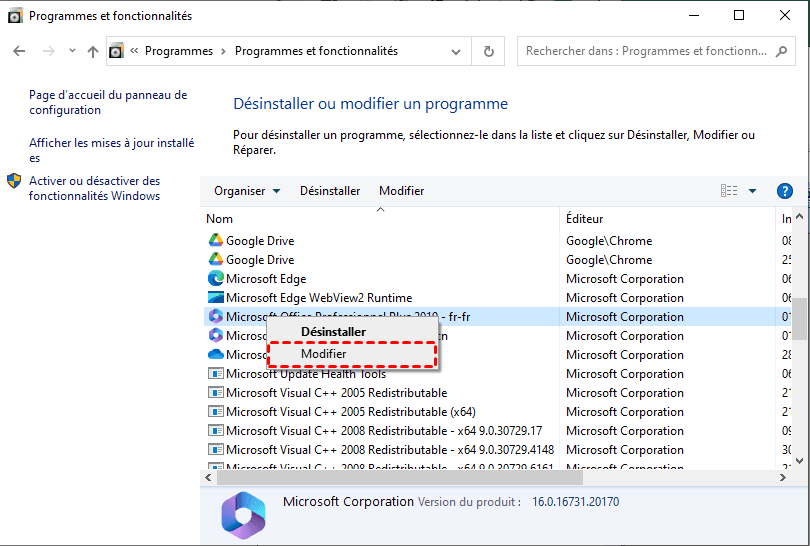The width and height of the screenshot is (810, 546).
Task: Click Microsoft Office Professionnel Plus fr-fr icon
Action: point(215,316)
